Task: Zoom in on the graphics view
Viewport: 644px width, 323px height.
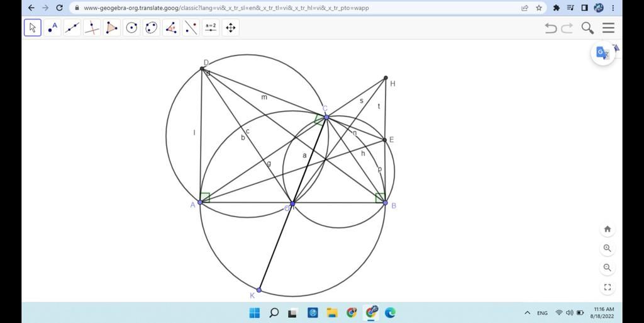Action: (608, 248)
